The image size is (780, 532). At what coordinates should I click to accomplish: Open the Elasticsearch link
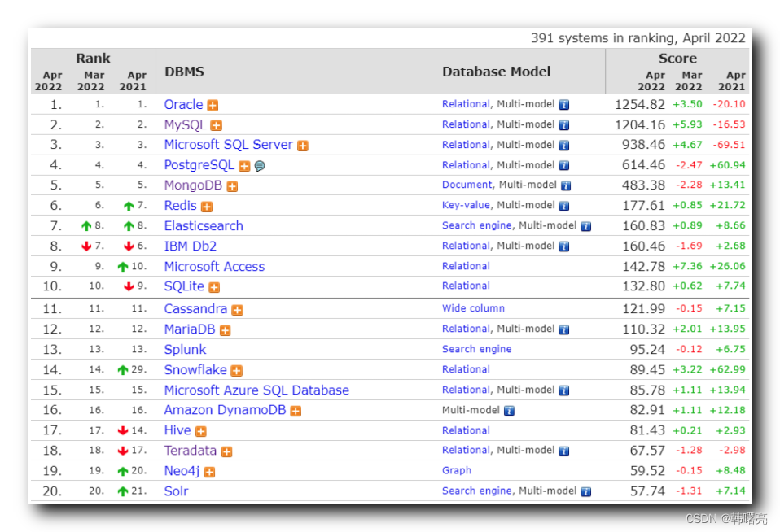[204, 226]
